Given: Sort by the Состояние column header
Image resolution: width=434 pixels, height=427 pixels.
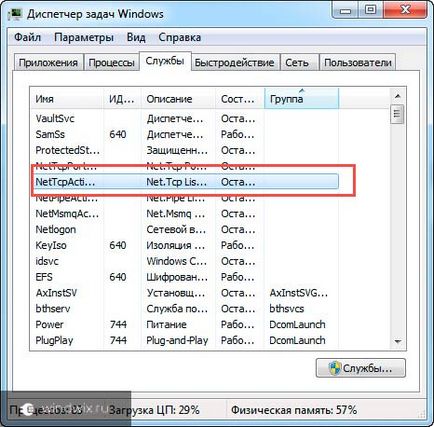Looking at the screenshot, I should [240, 99].
